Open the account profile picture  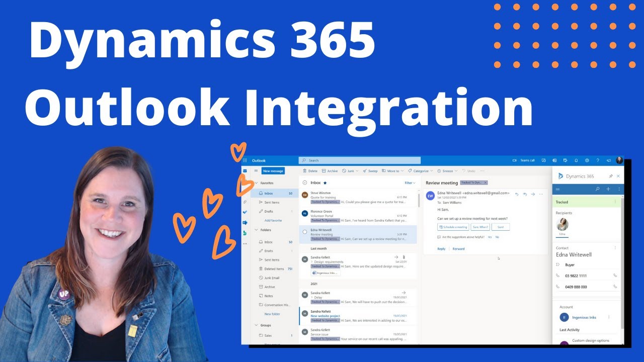(x=619, y=160)
